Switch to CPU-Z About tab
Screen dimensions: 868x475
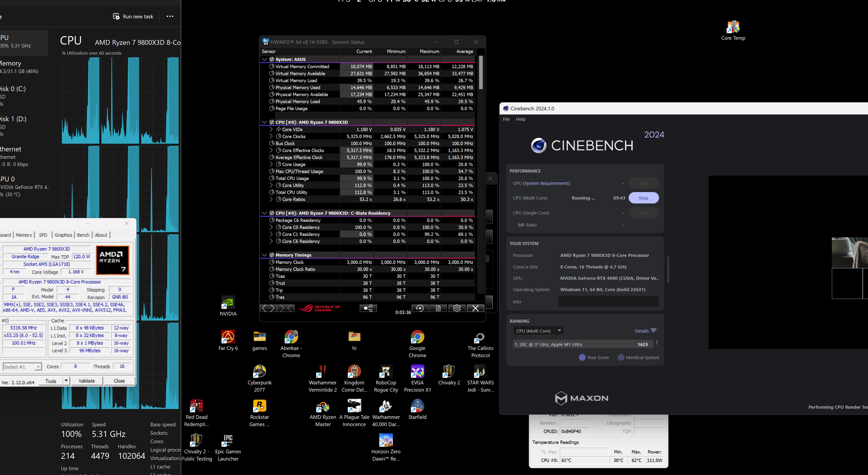pos(101,235)
